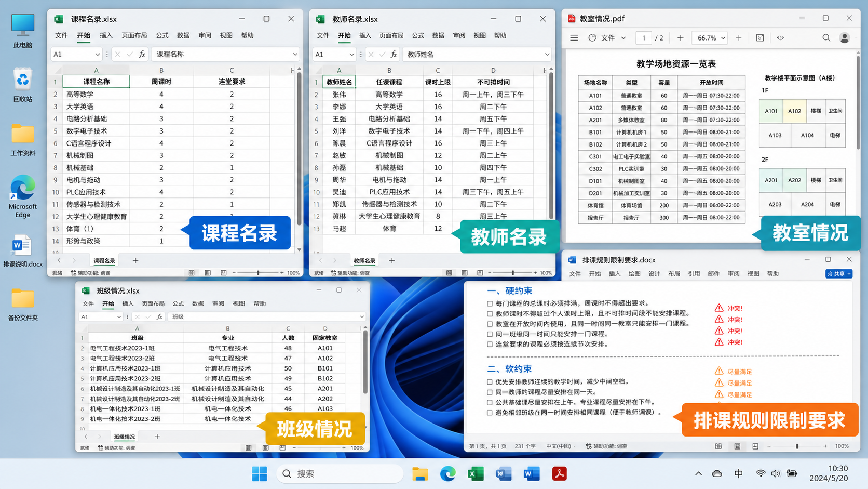Open Adobe Acrobat from the taskbar

pos(559,473)
